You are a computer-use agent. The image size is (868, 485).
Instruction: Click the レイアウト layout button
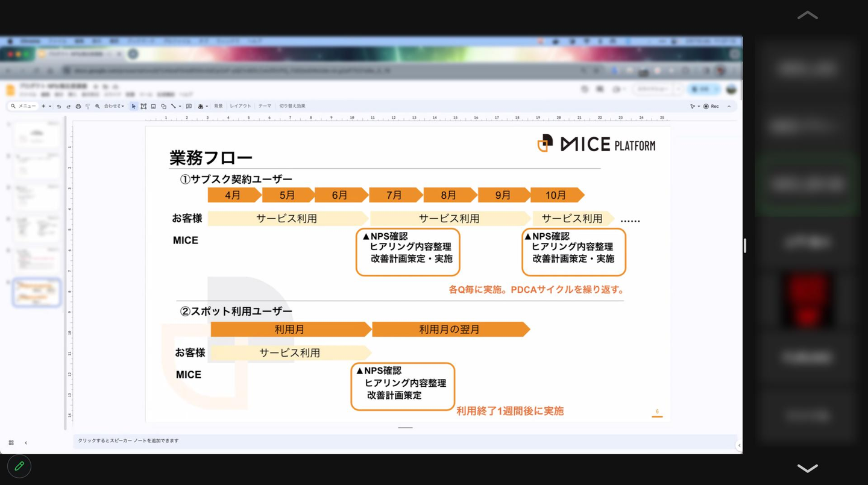pyautogui.click(x=241, y=106)
